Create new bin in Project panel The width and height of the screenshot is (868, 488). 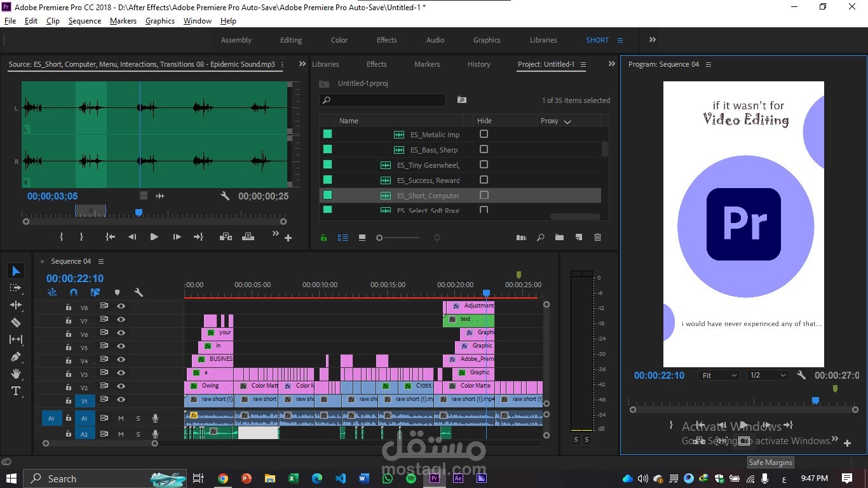[559, 238]
